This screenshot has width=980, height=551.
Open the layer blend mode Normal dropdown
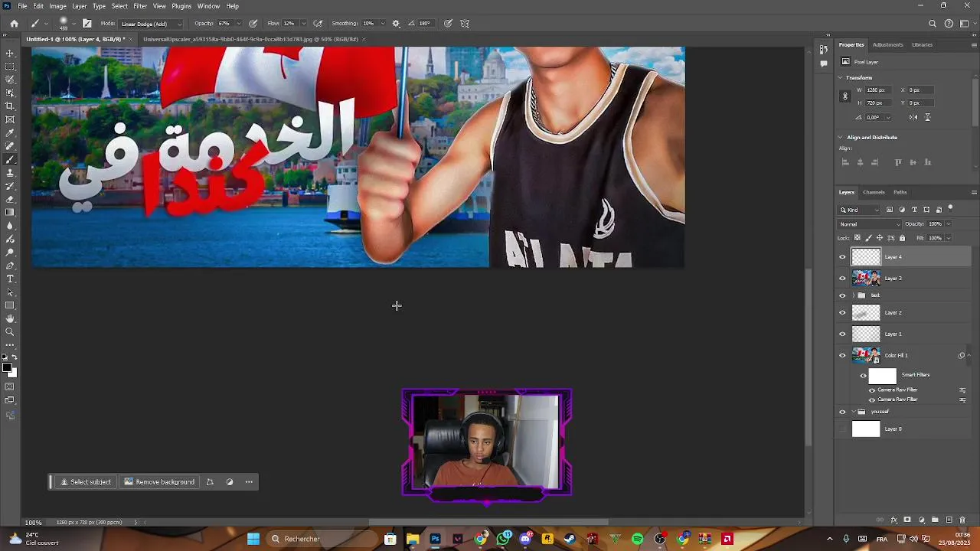[x=871, y=224]
